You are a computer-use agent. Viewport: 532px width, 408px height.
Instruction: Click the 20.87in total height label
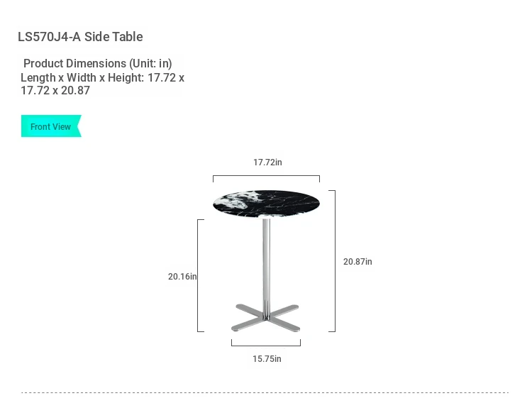[358, 262]
